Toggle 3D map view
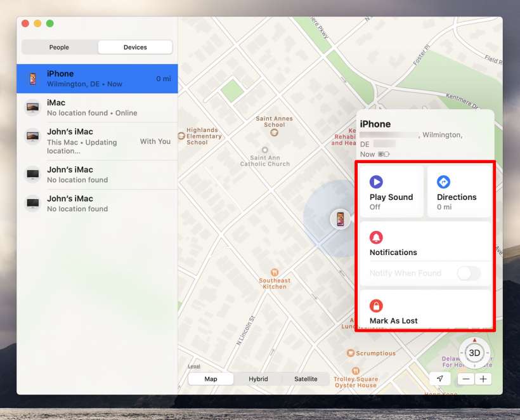The image size is (520, 420). click(x=474, y=353)
